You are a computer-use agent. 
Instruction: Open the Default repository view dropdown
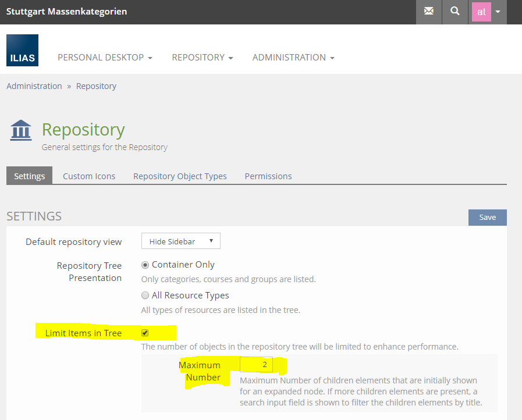181,241
